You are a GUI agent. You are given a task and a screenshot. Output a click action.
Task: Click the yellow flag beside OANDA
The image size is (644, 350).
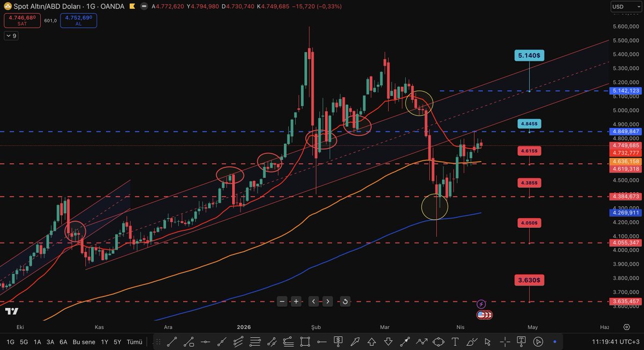[x=131, y=6]
